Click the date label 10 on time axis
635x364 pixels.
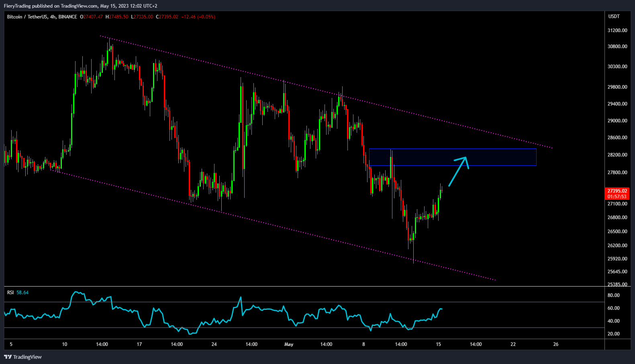tap(65, 344)
